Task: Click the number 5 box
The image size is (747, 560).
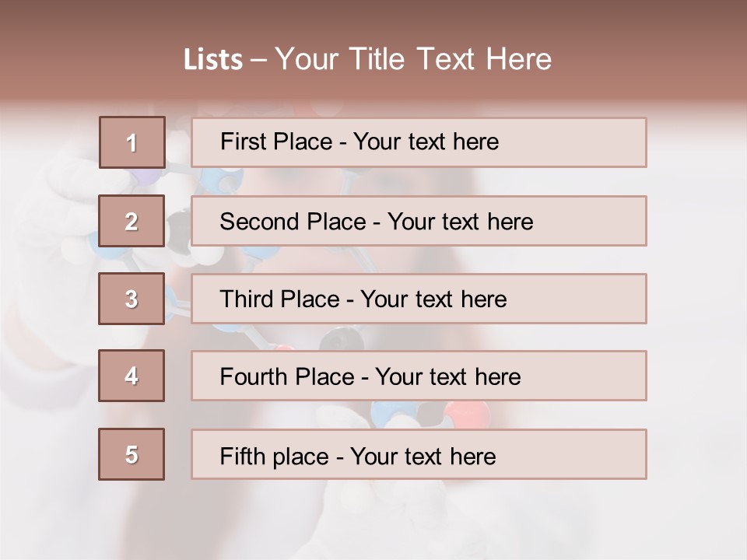Action: pyautogui.click(x=132, y=454)
